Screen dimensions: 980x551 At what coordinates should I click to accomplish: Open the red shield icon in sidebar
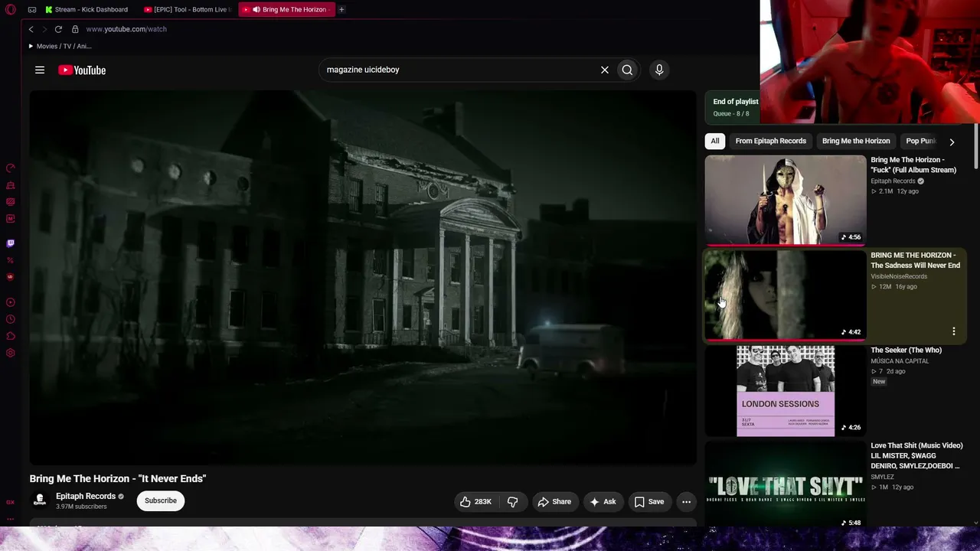pos(11,277)
